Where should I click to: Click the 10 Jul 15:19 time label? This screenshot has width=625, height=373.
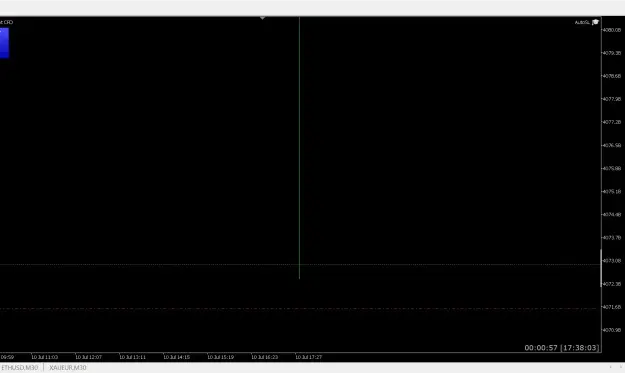click(220, 357)
